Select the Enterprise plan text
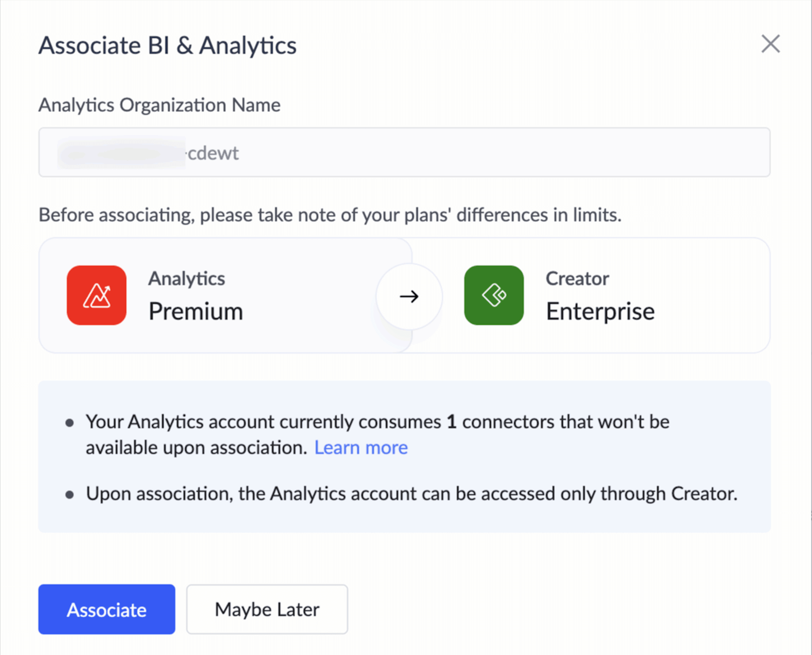The width and height of the screenshot is (812, 655). [x=600, y=312]
